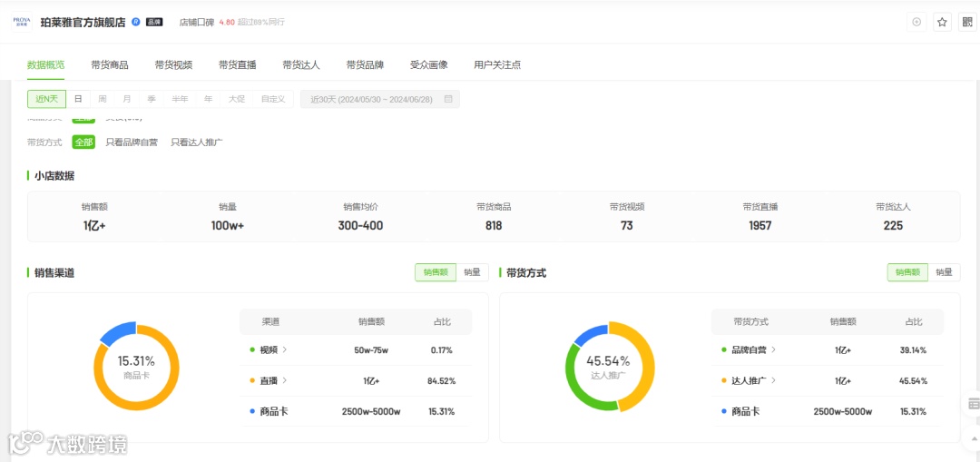Click the 店铺口碑 4.80 rating
The height and width of the screenshot is (462, 980).
click(207, 22)
